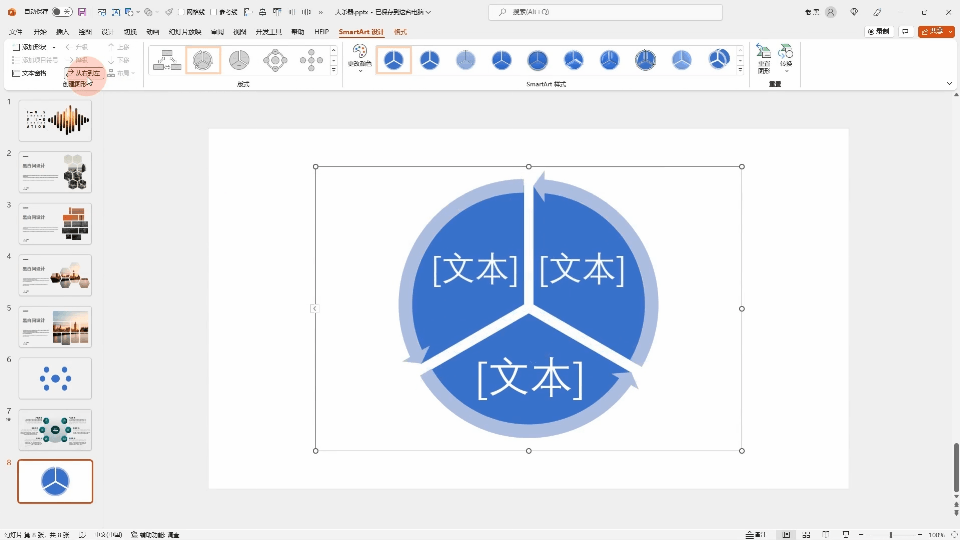Select the second SmartArt style thumbnail
960x540 pixels.
pos(430,60)
